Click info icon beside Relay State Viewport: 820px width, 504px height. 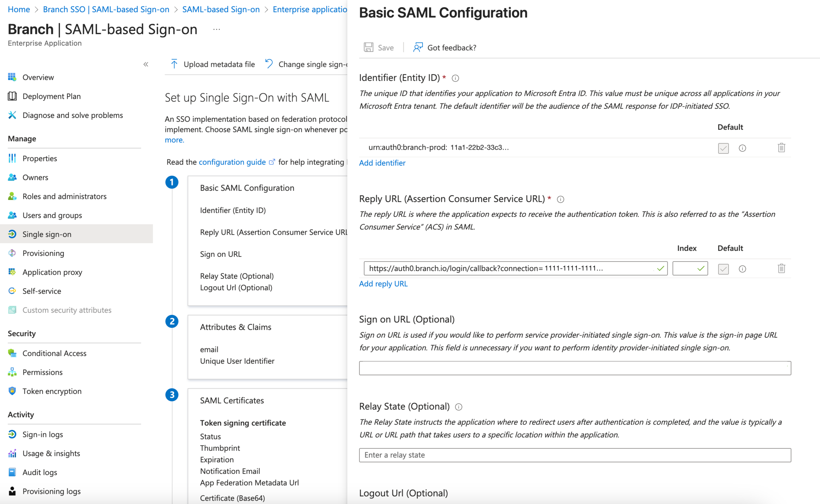[x=459, y=407]
